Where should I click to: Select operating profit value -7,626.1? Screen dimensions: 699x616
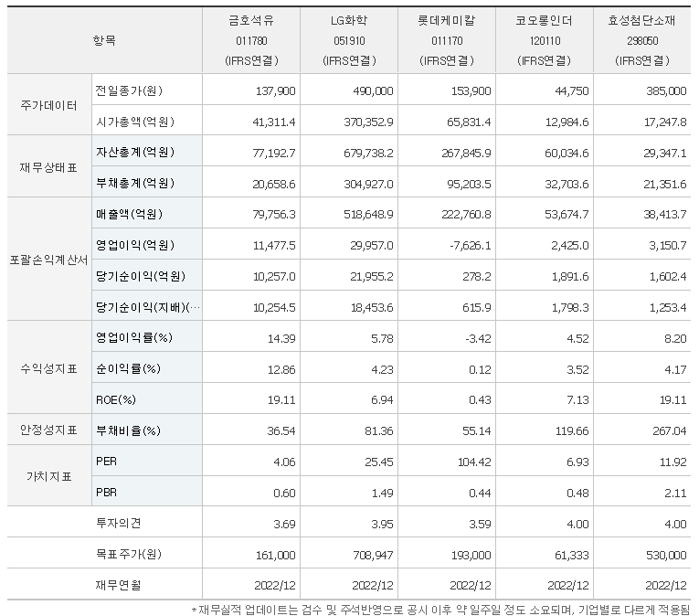[471, 246]
